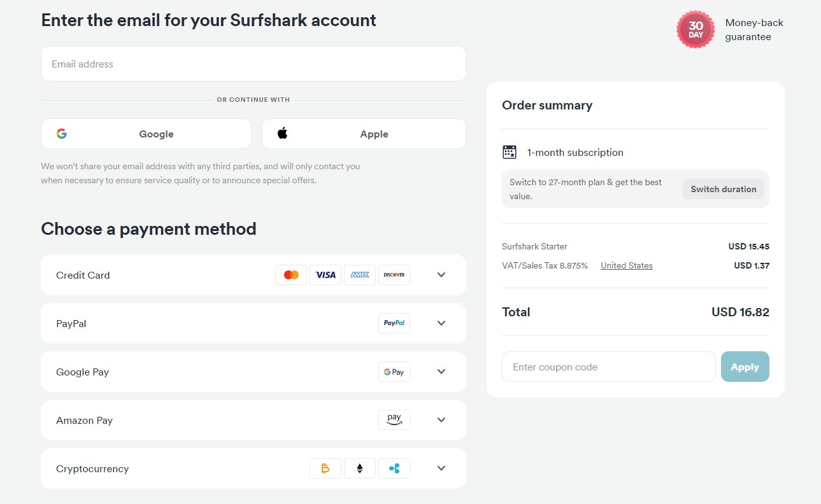Continue with Apple sign-in
This screenshot has width=821, height=504.
click(364, 134)
